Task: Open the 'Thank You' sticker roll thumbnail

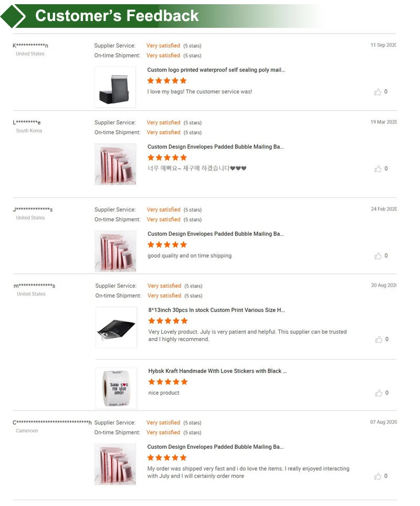Action: 116,388
